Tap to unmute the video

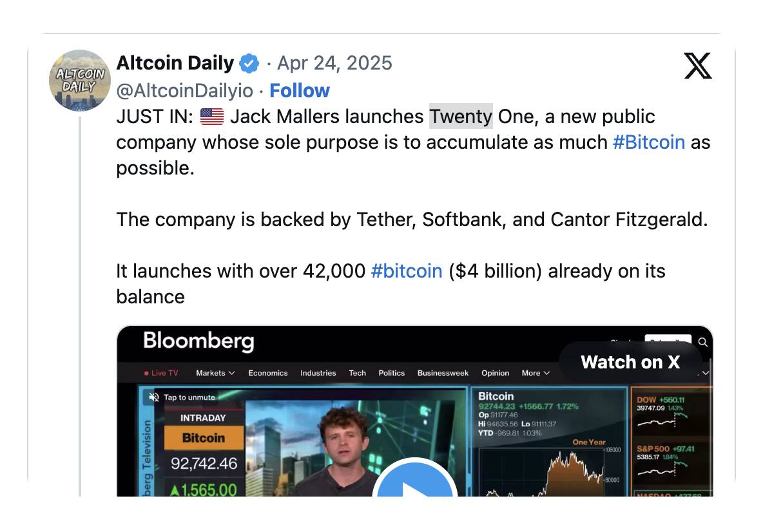click(189, 397)
